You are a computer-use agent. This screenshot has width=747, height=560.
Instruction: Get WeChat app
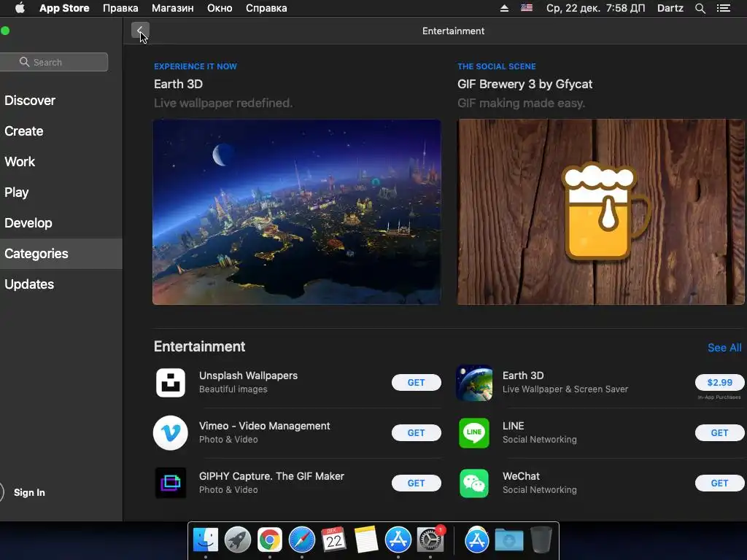[719, 483]
